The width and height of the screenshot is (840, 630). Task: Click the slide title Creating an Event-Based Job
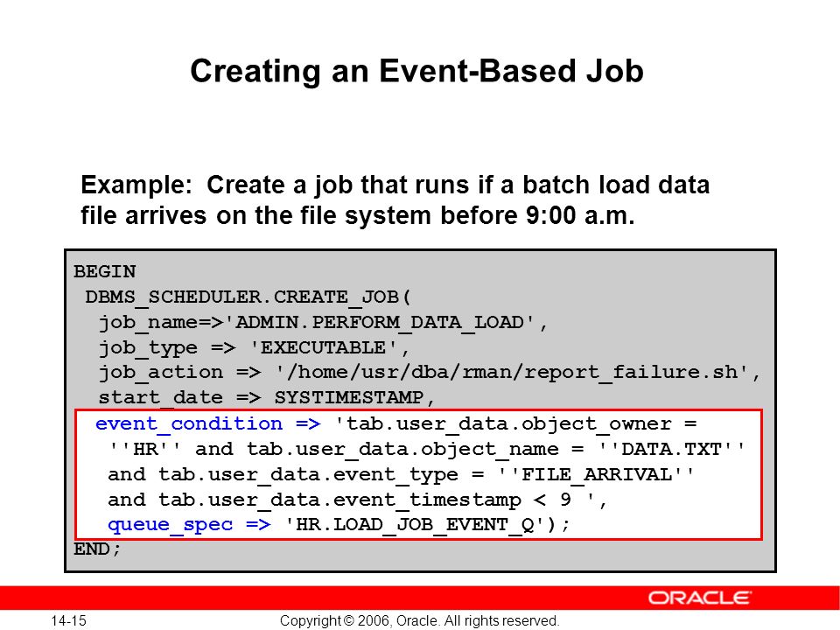tap(416, 71)
